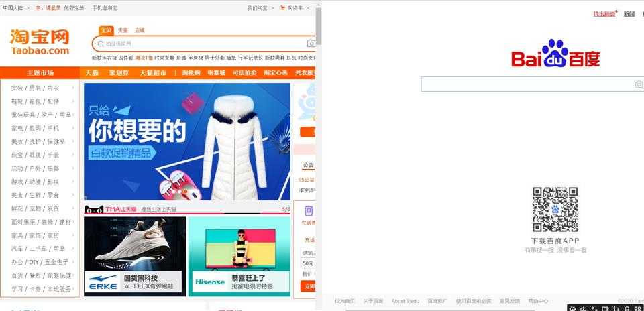This screenshot has height=311, width=644.
Task: Click the Baidu IME paw icon in tray toolbar
Action: pyautogui.click(x=572, y=308)
